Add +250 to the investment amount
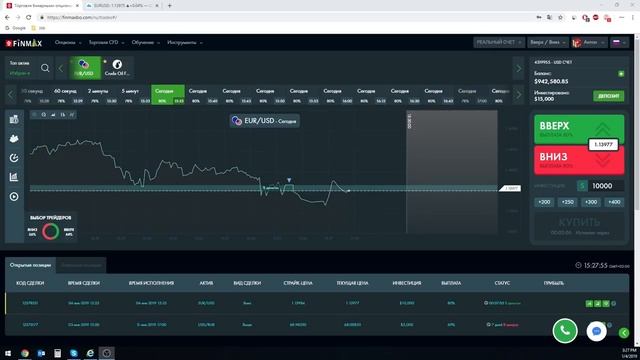This screenshot has height=360, width=640. click(567, 202)
